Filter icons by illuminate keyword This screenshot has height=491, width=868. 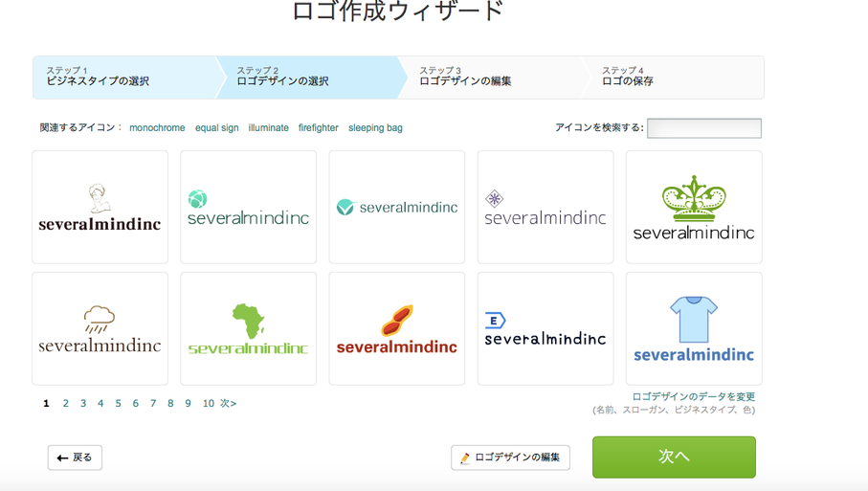[269, 128]
